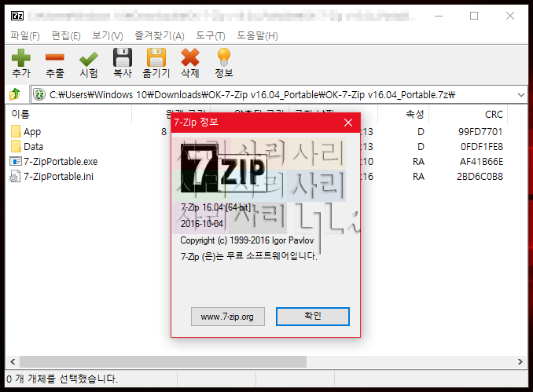Image resolution: width=533 pixels, height=392 pixels.
Task: Open the 도움말(H) menu
Action: (257, 35)
